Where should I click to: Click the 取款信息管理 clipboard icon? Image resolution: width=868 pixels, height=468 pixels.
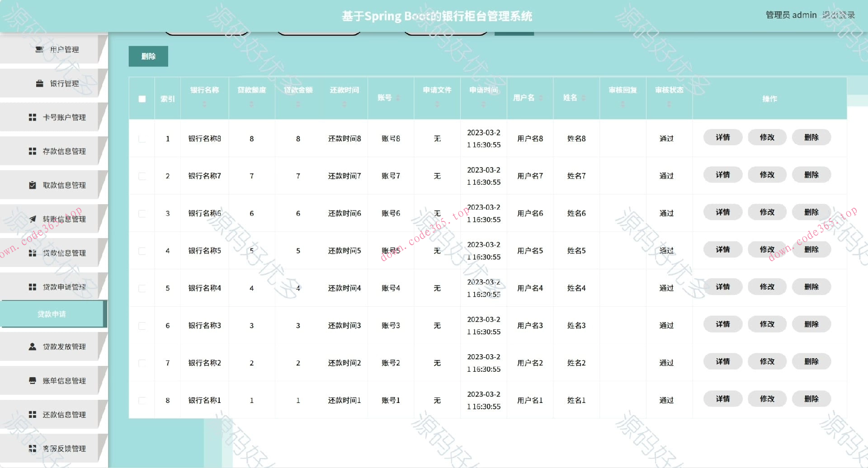32,185
